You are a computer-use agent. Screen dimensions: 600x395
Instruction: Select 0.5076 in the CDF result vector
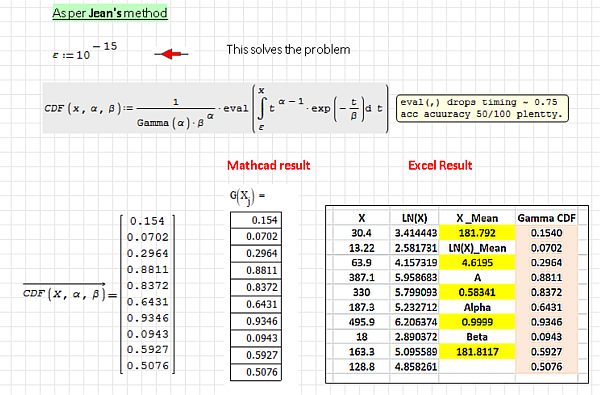(148, 366)
